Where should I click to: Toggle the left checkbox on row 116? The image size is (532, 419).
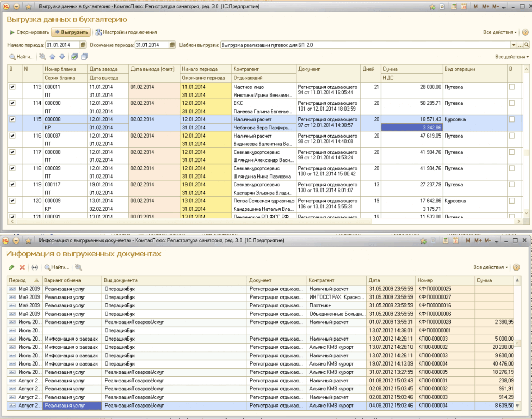coord(12,136)
